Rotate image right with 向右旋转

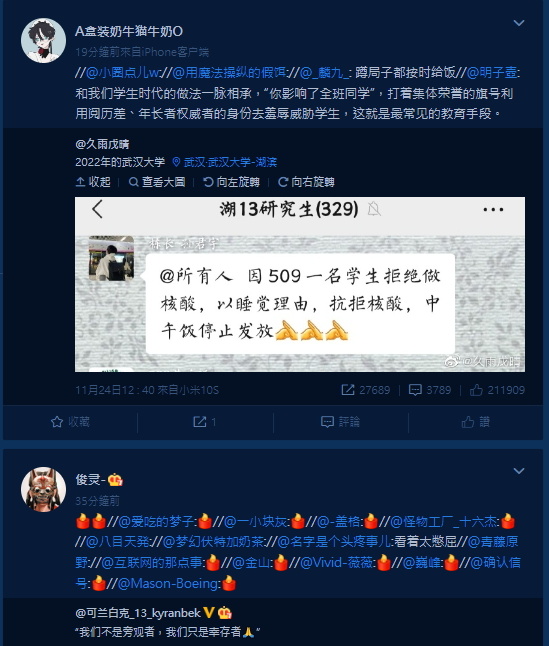coord(306,182)
